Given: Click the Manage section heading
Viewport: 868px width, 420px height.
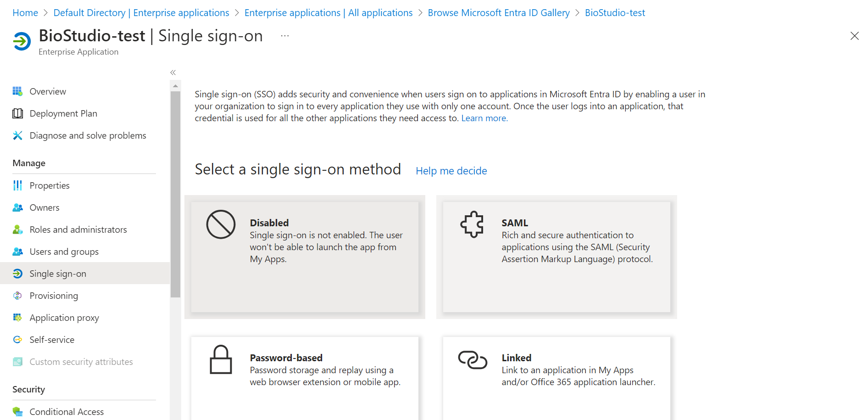Looking at the screenshot, I should coord(29,163).
